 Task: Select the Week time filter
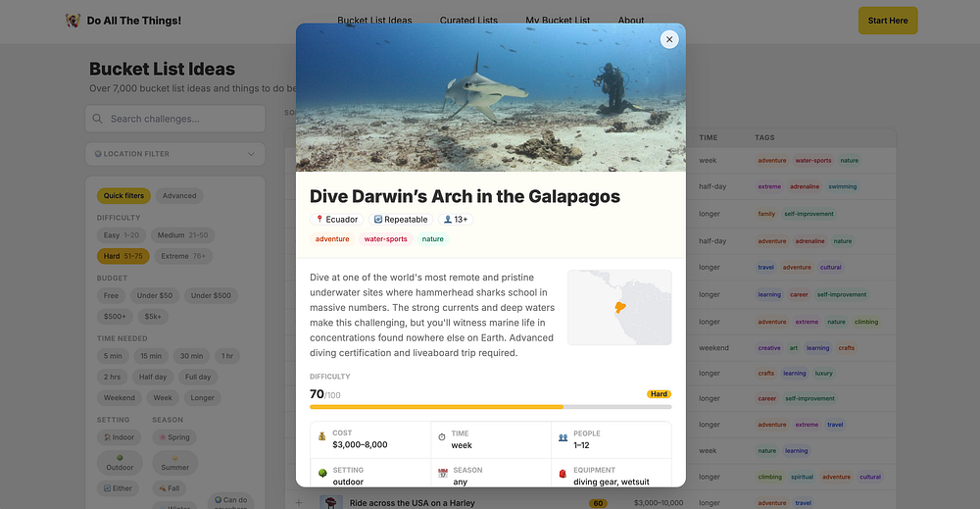coord(163,398)
